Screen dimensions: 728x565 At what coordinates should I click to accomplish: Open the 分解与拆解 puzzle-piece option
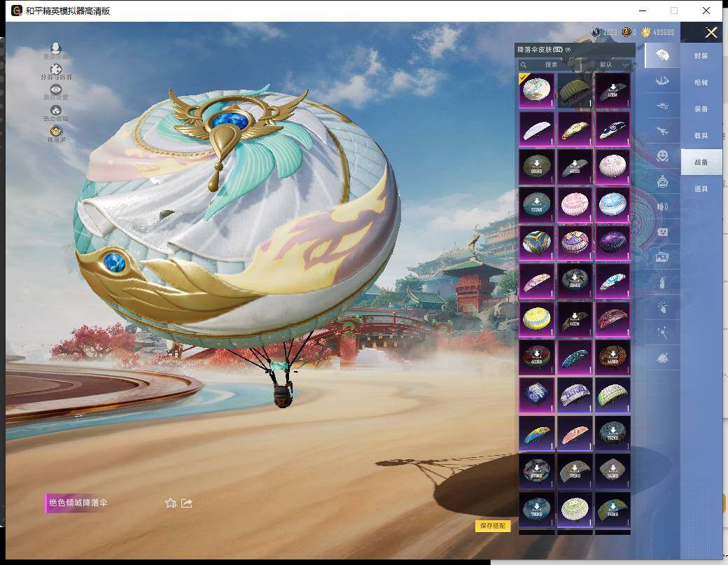pyautogui.click(x=56, y=70)
